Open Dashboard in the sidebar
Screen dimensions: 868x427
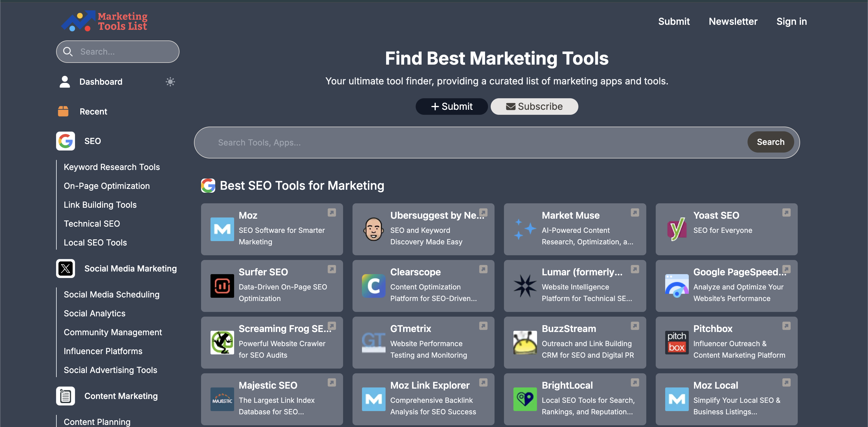click(x=101, y=82)
